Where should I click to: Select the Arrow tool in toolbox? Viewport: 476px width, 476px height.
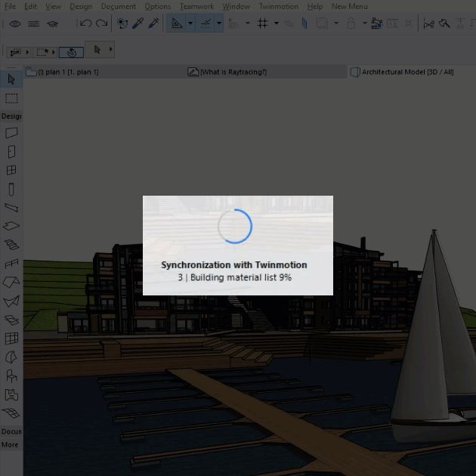11,79
